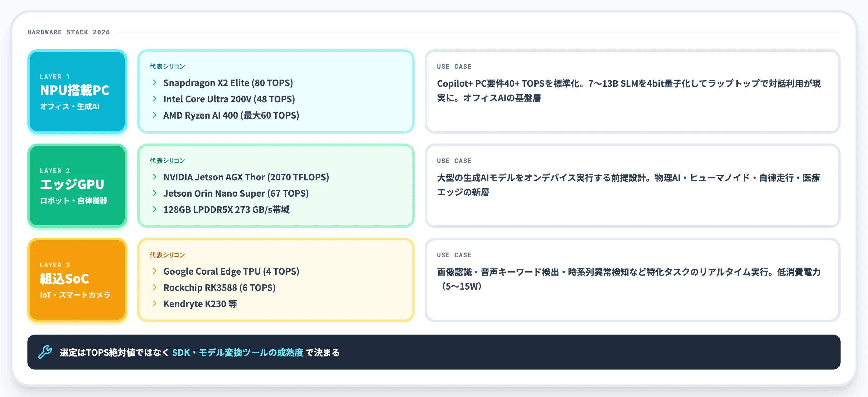Click chevron beside Kendryte K230
This screenshot has height=397, width=868.
pyautogui.click(x=155, y=304)
